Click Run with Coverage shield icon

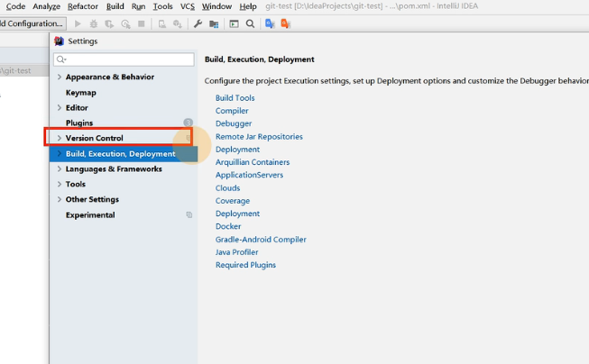(x=109, y=24)
